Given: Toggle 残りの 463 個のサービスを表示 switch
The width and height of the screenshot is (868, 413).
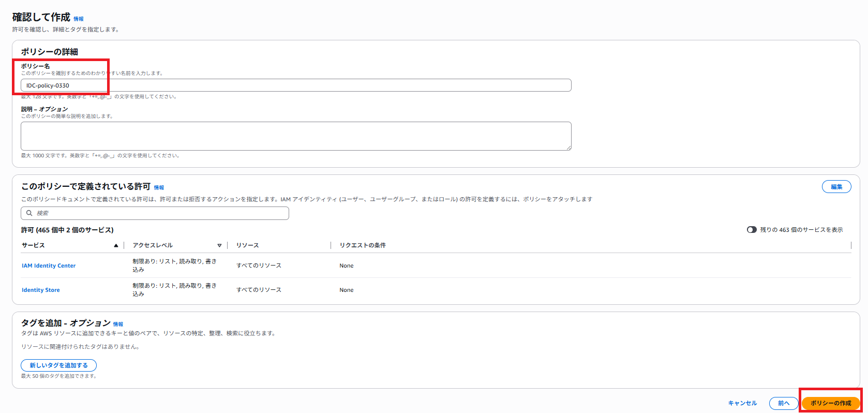Looking at the screenshot, I should (x=752, y=230).
